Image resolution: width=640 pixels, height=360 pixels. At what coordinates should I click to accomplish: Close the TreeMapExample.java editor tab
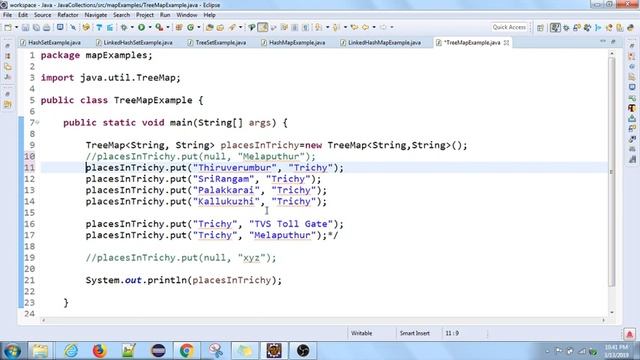click(x=507, y=42)
